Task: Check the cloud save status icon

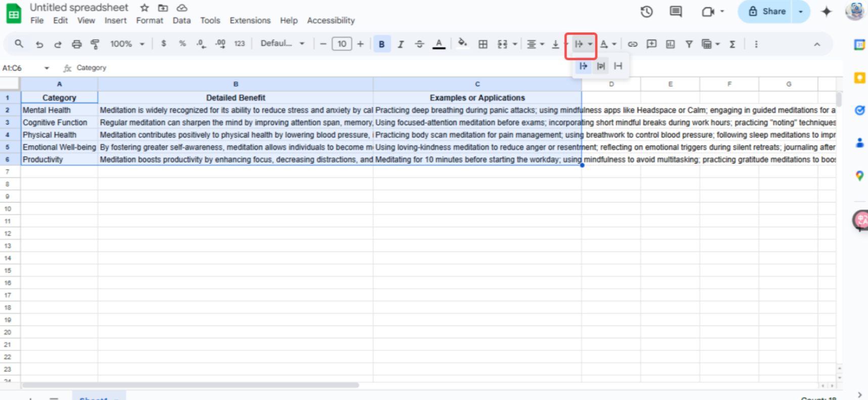Action: (x=182, y=8)
